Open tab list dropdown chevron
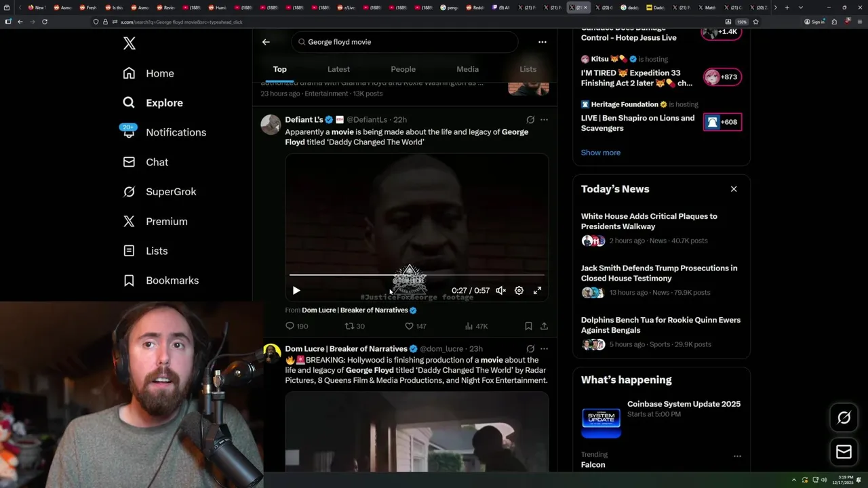Screen dimensions: 868x488 coord(801,7)
